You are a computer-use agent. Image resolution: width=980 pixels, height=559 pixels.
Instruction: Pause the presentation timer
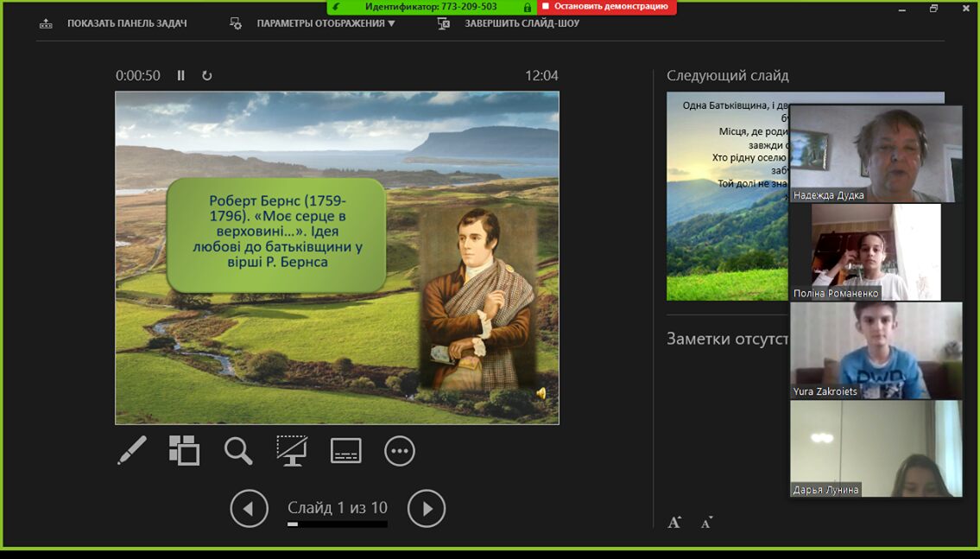point(180,76)
